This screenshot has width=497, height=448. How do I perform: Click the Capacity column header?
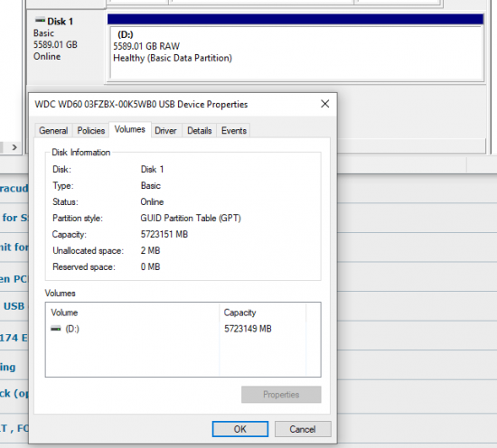pyautogui.click(x=262, y=313)
